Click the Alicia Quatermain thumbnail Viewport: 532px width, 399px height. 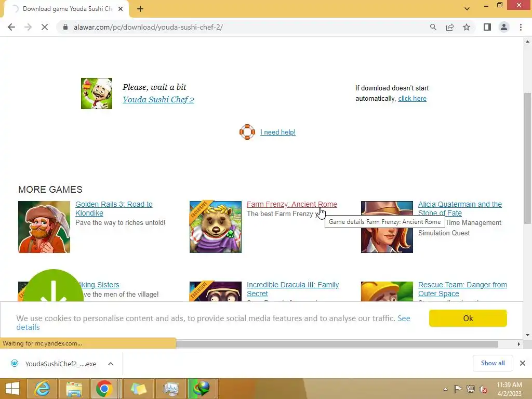[x=387, y=227]
